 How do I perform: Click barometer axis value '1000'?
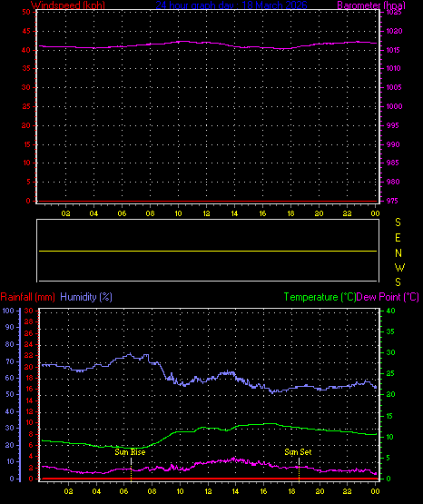coord(394,106)
